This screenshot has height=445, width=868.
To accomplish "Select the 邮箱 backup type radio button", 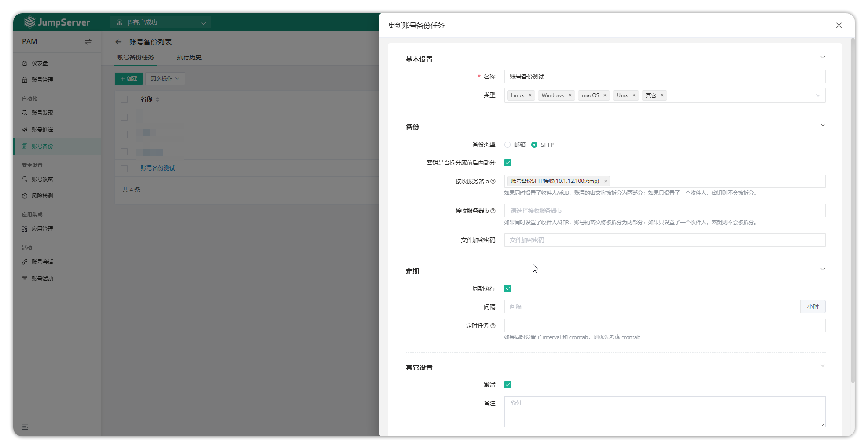I will pos(508,145).
